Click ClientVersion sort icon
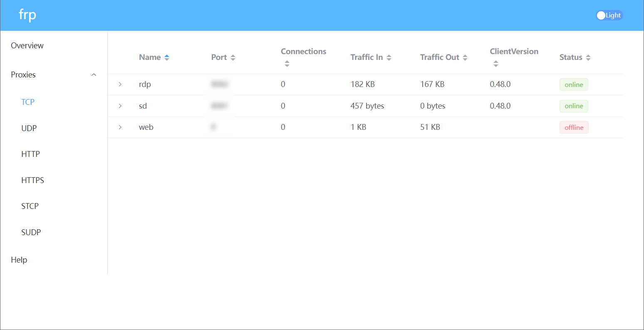The height and width of the screenshot is (330, 644). pyautogui.click(x=496, y=64)
